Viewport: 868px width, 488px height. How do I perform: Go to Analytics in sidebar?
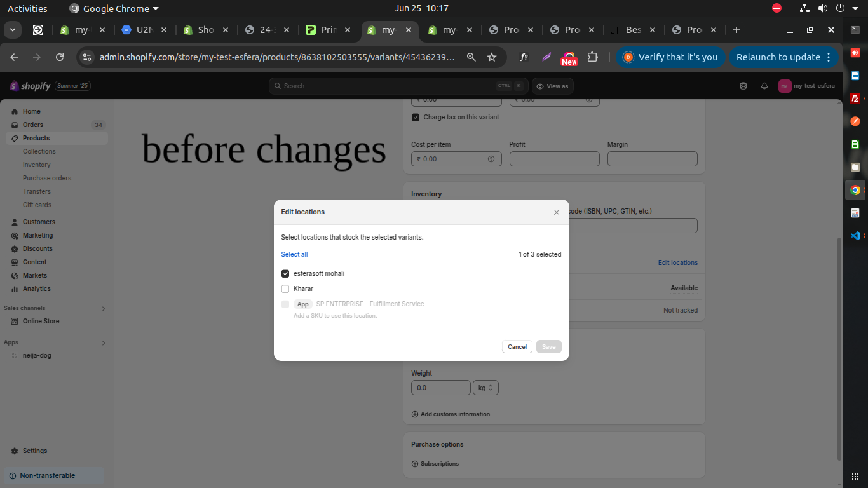(x=36, y=289)
